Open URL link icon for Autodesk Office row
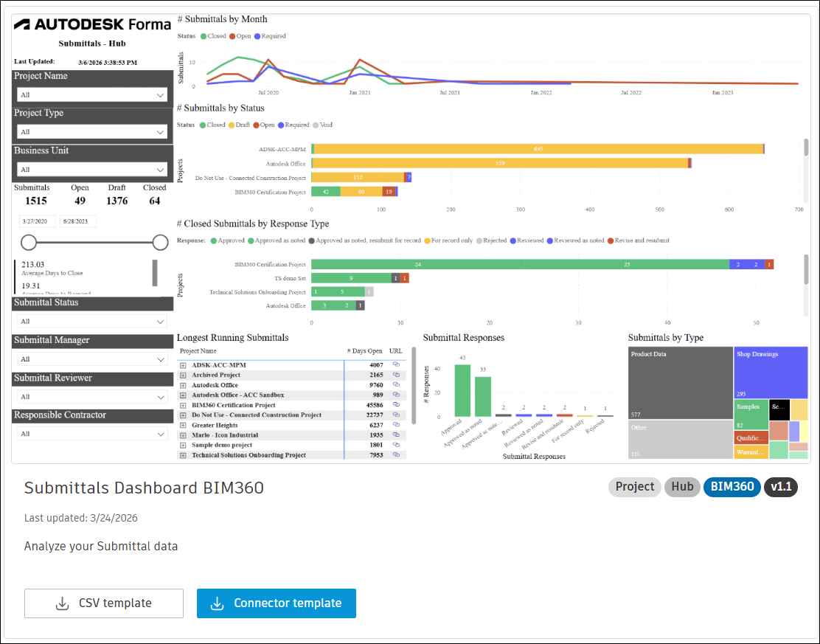Viewport: 820px width, 644px height. (x=396, y=384)
